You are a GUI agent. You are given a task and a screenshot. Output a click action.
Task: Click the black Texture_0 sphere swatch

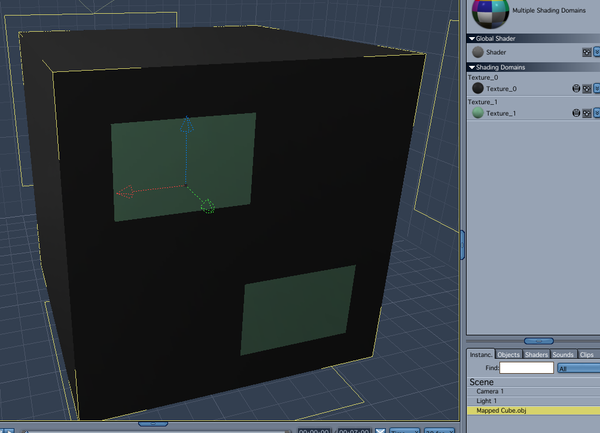point(478,88)
